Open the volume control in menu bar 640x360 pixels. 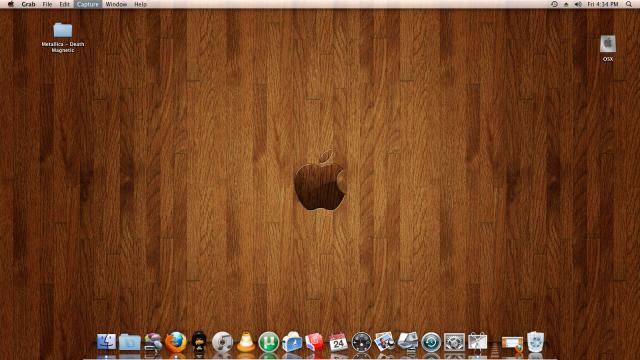pos(578,4)
